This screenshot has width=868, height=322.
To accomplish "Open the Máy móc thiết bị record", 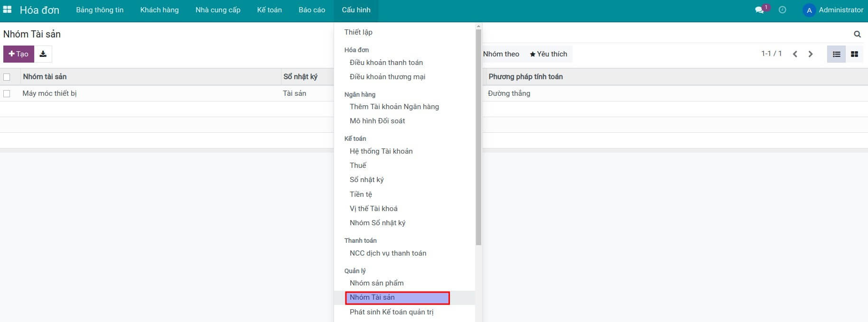I will click(x=50, y=93).
